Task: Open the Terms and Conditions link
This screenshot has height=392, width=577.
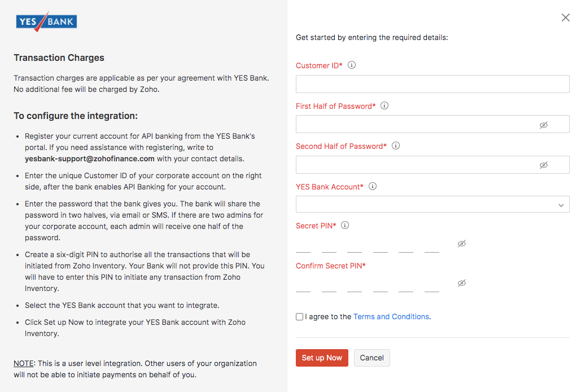Action: [x=391, y=317]
